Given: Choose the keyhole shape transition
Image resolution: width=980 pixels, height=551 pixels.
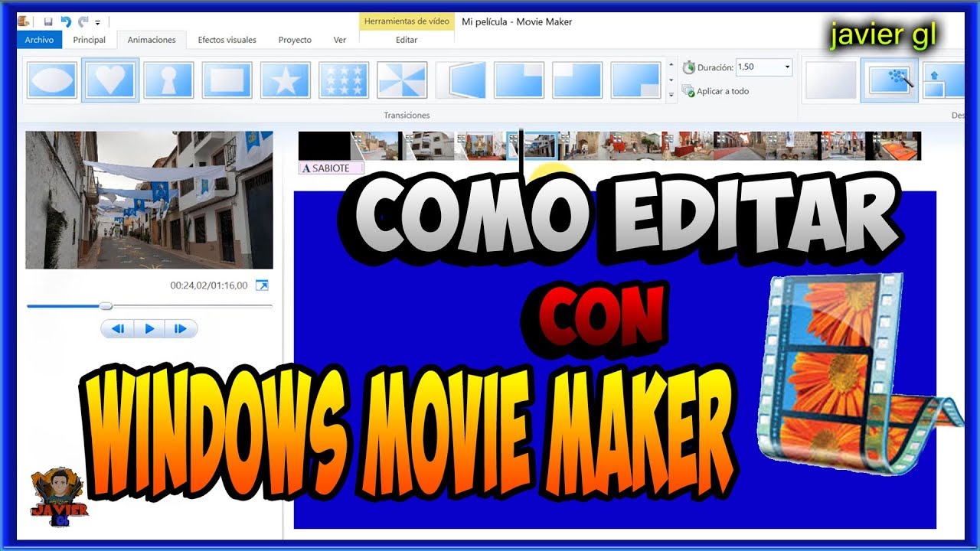Looking at the screenshot, I should (x=168, y=80).
